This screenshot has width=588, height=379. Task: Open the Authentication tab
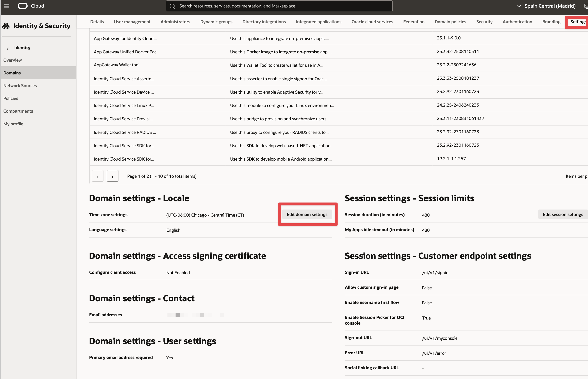[x=517, y=22]
